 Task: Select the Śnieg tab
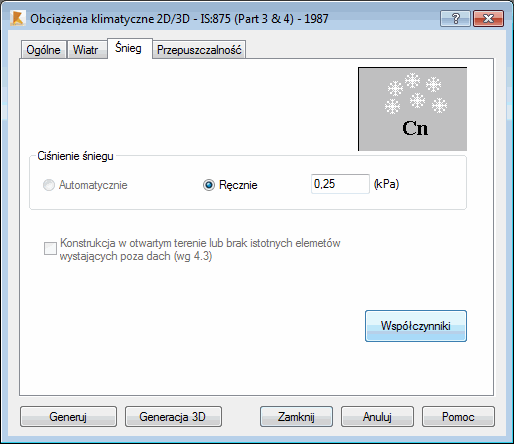point(129,48)
